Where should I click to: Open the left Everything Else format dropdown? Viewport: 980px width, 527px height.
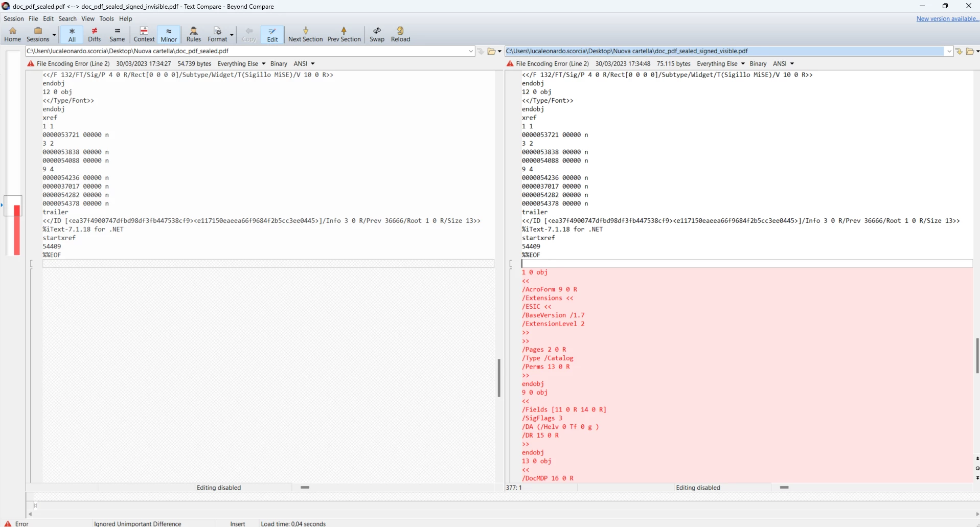[x=241, y=64]
